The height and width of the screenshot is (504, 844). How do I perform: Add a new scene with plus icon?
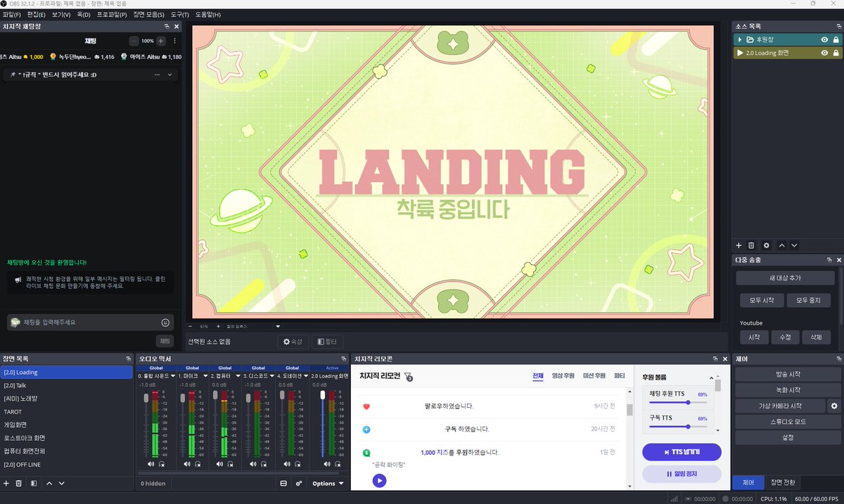pyautogui.click(x=6, y=484)
